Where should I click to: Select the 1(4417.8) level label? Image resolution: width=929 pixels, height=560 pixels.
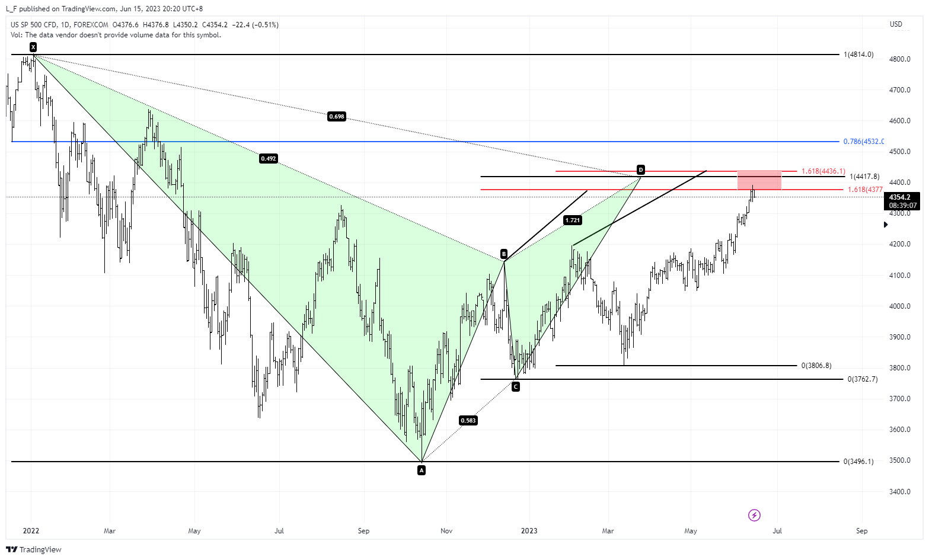tap(864, 177)
